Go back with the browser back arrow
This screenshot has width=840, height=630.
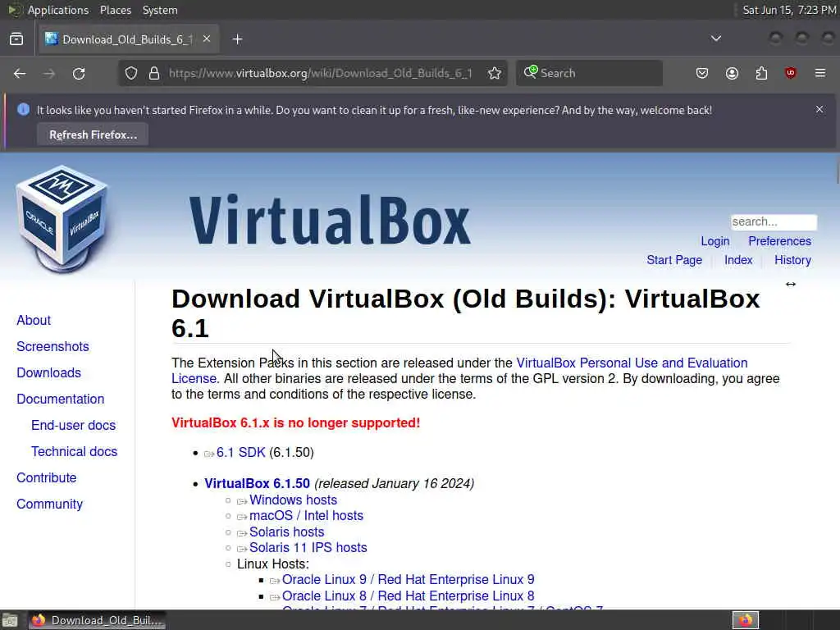tap(20, 73)
